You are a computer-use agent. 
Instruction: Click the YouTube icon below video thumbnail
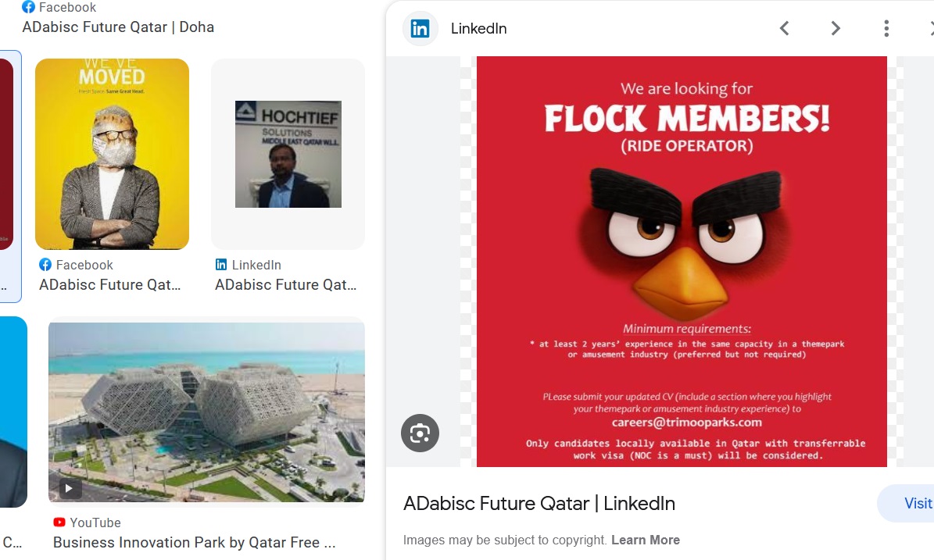point(59,522)
